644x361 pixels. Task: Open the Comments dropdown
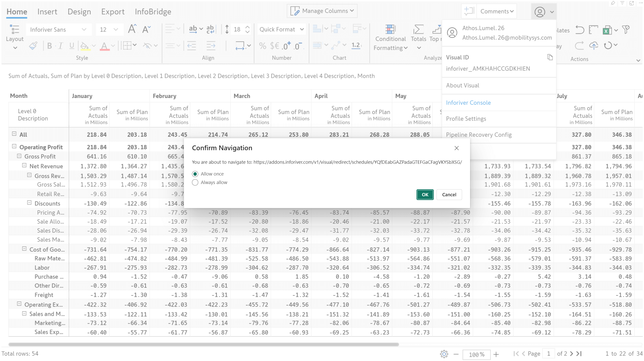pyautogui.click(x=496, y=11)
